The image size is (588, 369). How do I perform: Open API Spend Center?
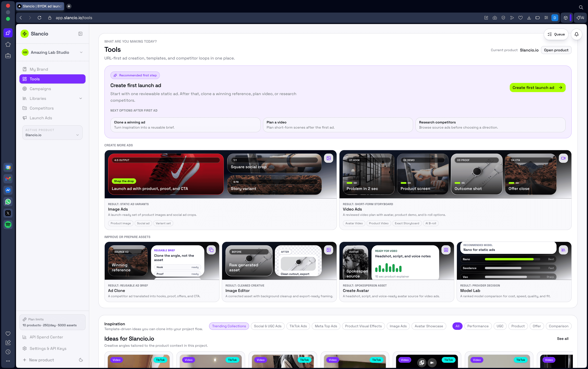tap(53, 337)
